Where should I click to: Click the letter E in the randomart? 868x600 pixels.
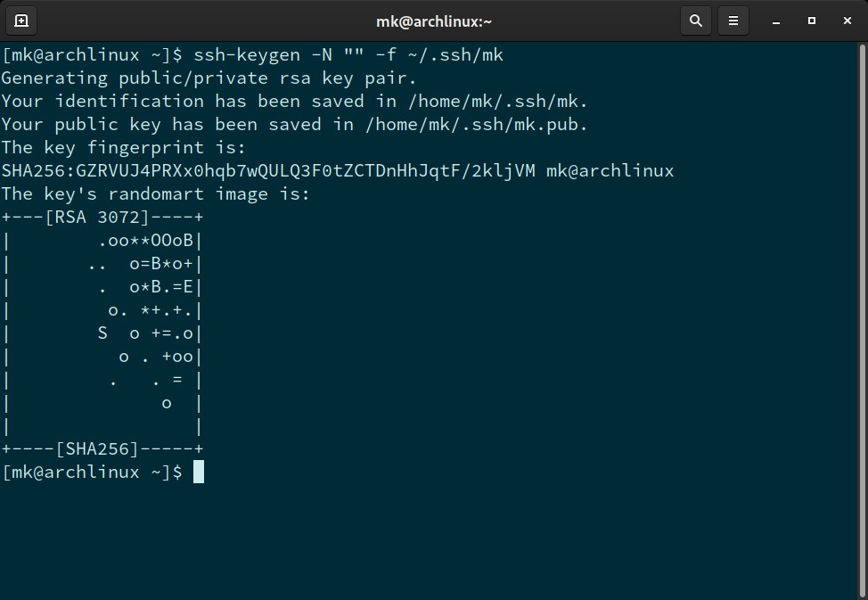click(x=189, y=287)
